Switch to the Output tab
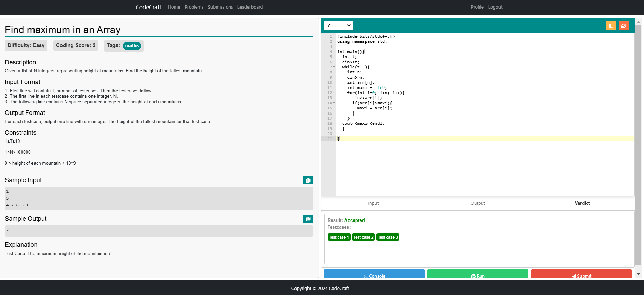Screen dimensions: 644x295 478,203
